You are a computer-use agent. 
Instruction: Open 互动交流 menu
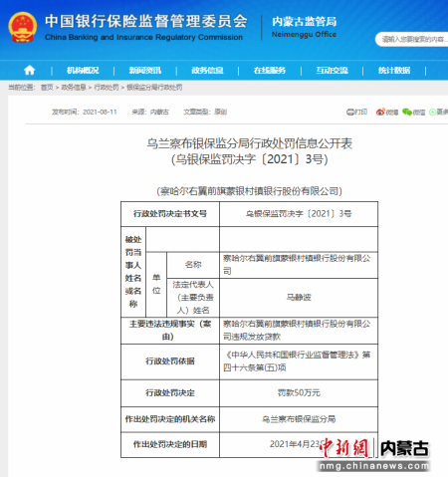[x=332, y=71]
